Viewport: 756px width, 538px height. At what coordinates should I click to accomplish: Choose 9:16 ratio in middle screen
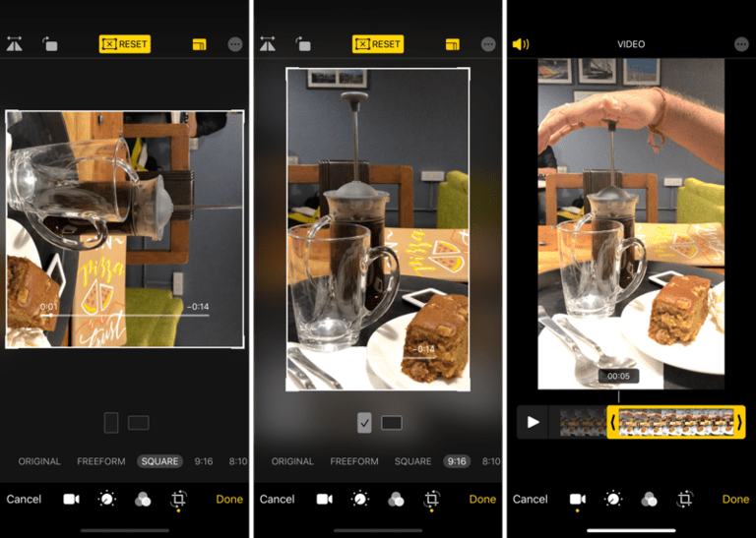click(x=457, y=461)
